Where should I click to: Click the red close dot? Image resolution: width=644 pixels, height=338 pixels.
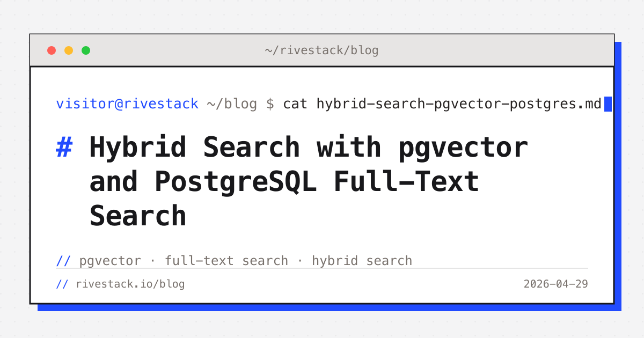pos(52,50)
